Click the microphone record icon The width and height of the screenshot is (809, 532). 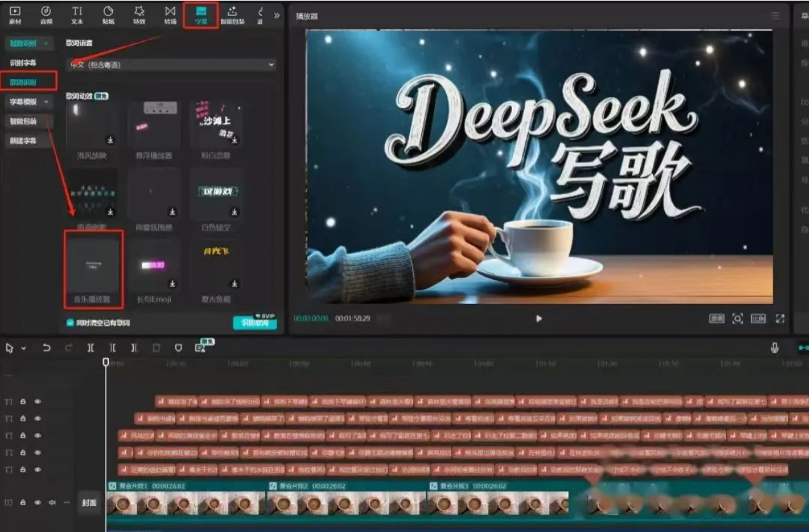click(775, 348)
